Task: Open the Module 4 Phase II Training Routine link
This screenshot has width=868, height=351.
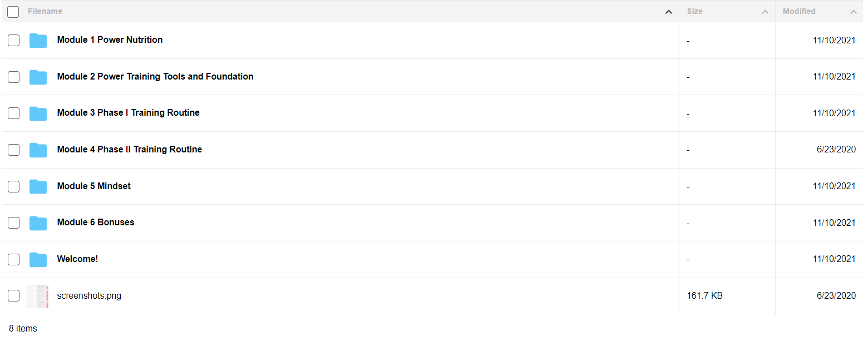Action: pyautogui.click(x=130, y=149)
